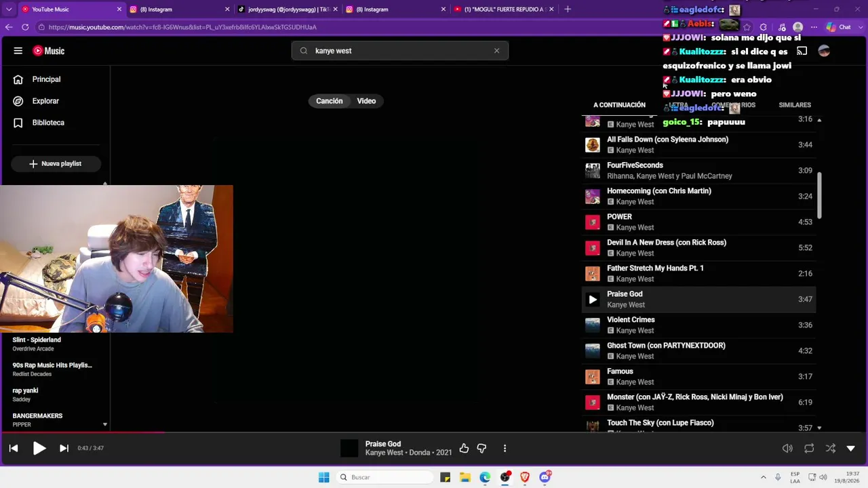
Task: Click the taskbar Buscar search box
Action: (385, 477)
